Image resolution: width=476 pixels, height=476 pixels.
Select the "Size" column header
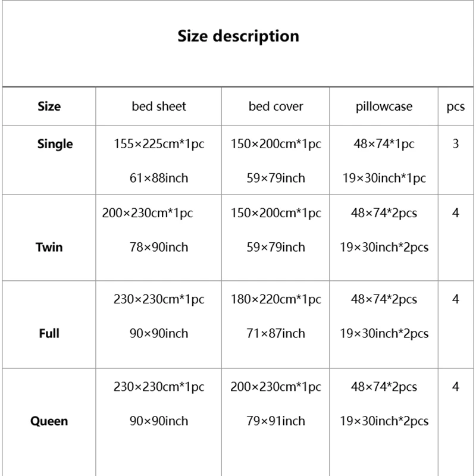(49, 107)
